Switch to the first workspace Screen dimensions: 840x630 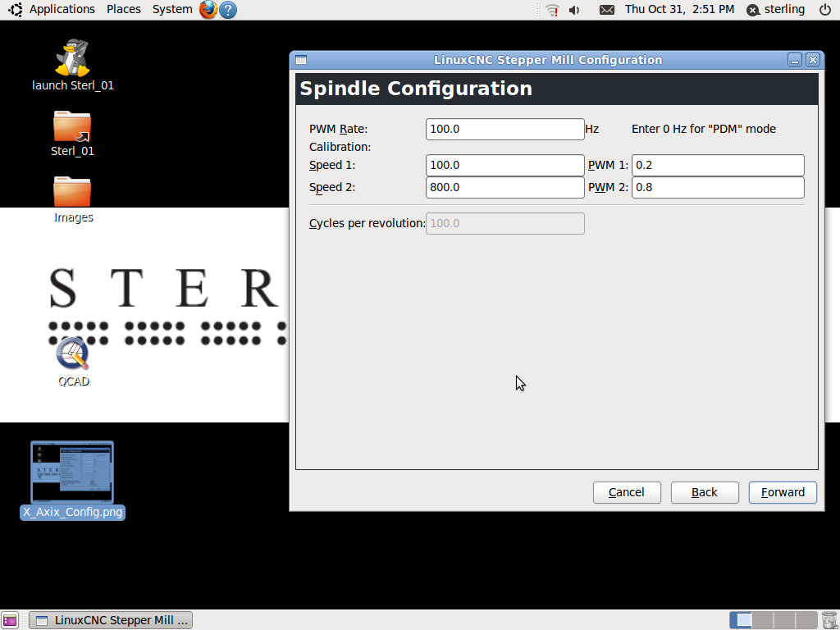click(x=741, y=620)
